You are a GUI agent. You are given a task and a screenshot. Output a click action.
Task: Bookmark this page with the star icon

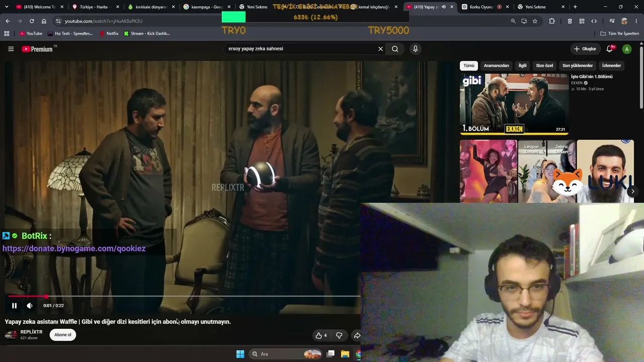click(535, 21)
